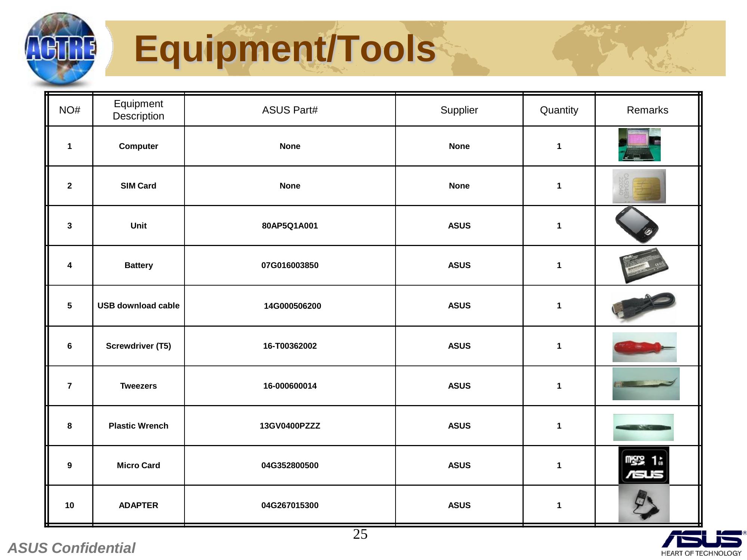Click row number "8" in the NO# column
Image resolution: width=747 pixels, height=560 pixels.
click(69, 426)
